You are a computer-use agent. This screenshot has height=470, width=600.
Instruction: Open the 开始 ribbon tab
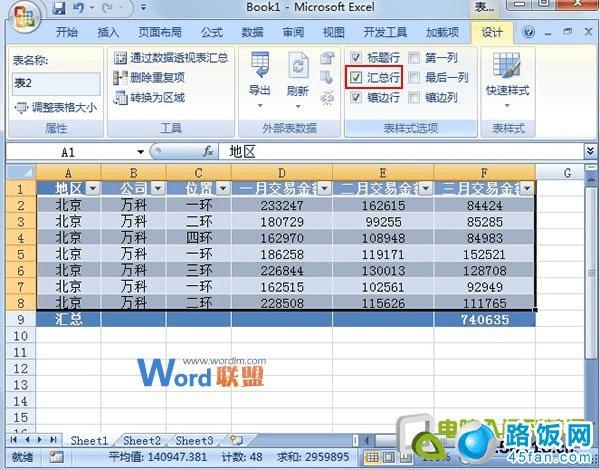click(67, 32)
